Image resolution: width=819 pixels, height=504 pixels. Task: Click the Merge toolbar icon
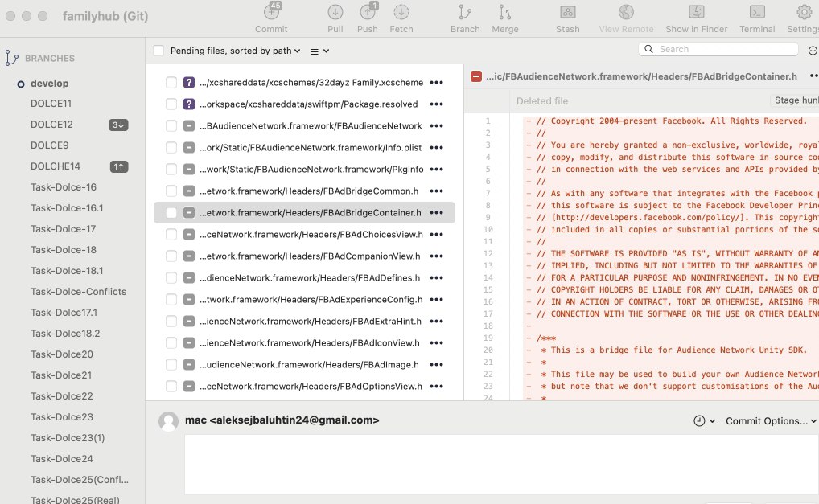[x=505, y=13]
